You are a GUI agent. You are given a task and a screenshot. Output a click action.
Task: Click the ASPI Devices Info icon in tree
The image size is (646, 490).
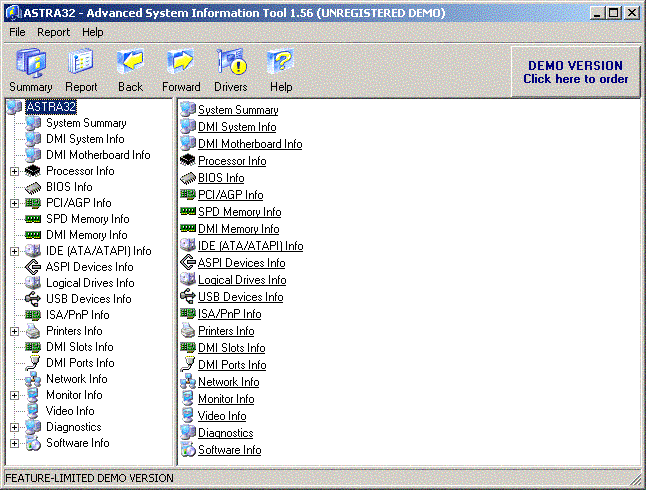click(x=33, y=267)
